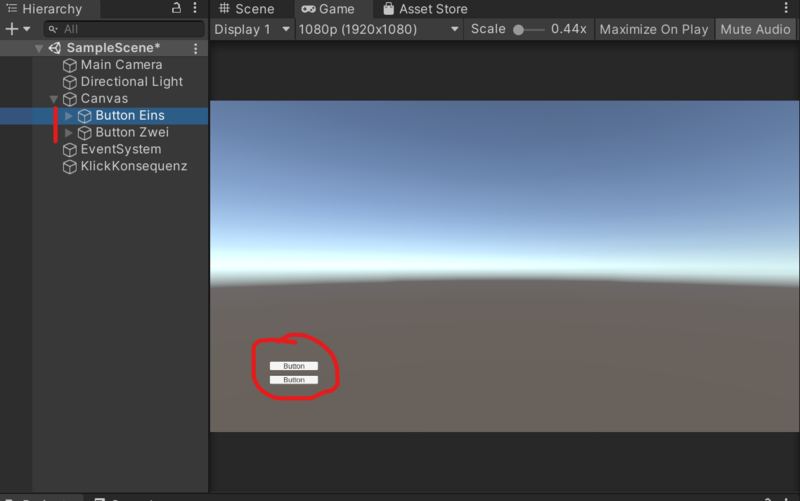Open the 1080p resolution dropdown

(x=379, y=29)
